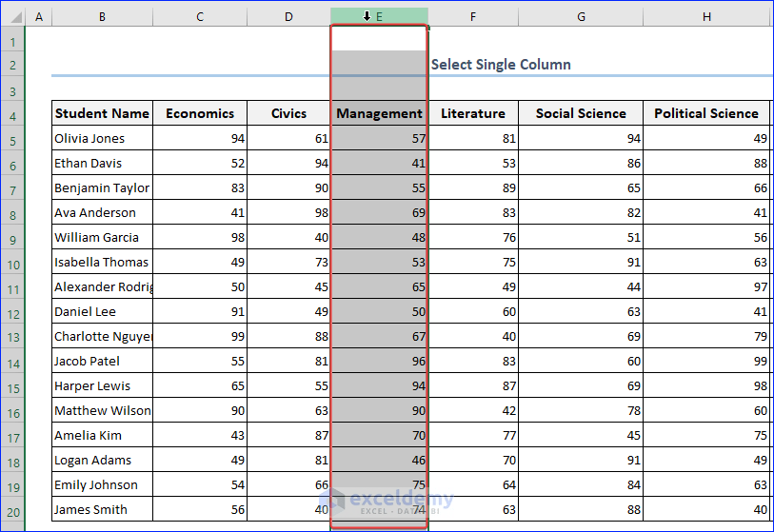Click the Economics header cell
Image resolution: width=774 pixels, height=532 pixels.
[200, 113]
